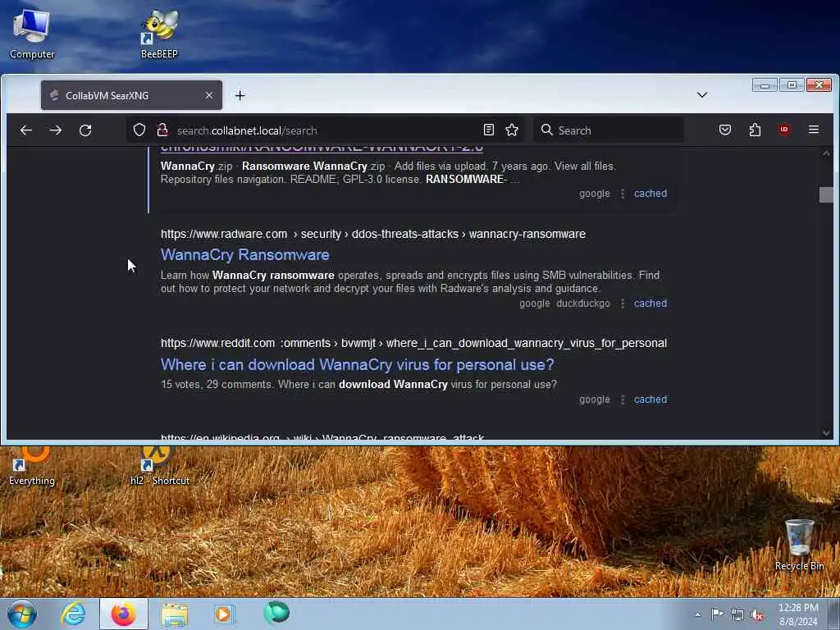The height and width of the screenshot is (630, 840).
Task: Expand the list all tabs chevron
Action: pos(702,95)
